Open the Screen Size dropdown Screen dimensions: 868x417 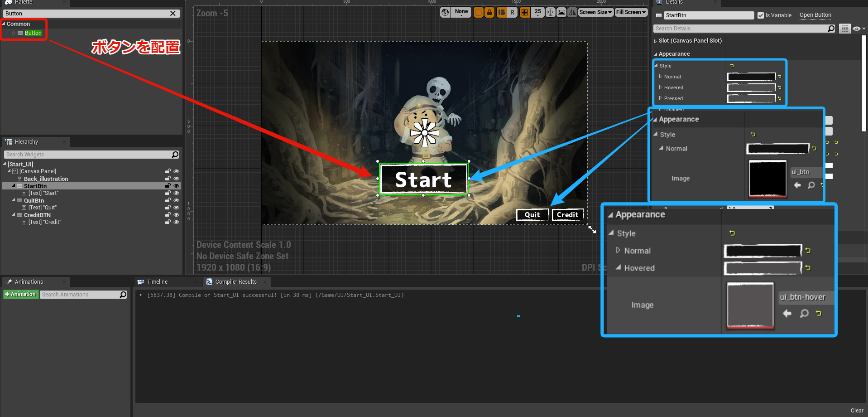[x=596, y=12]
